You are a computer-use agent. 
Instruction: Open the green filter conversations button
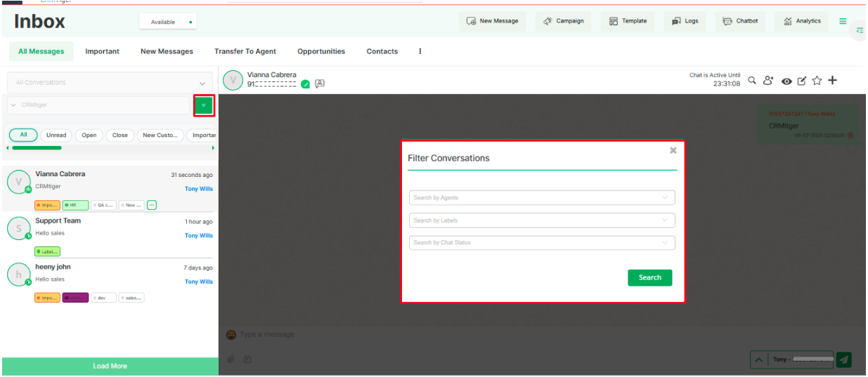tap(204, 105)
